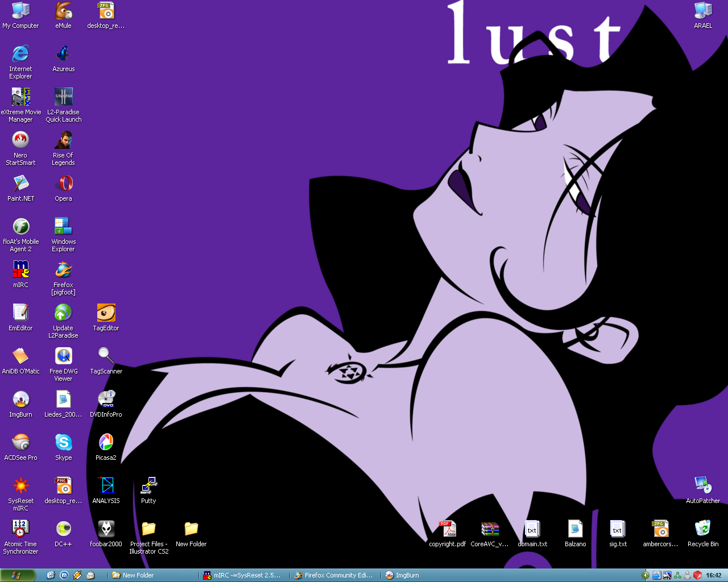Switch to mIRC SysReset taskbar window
This screenshot has height=582, width=728.
click(x=245, y=575)
